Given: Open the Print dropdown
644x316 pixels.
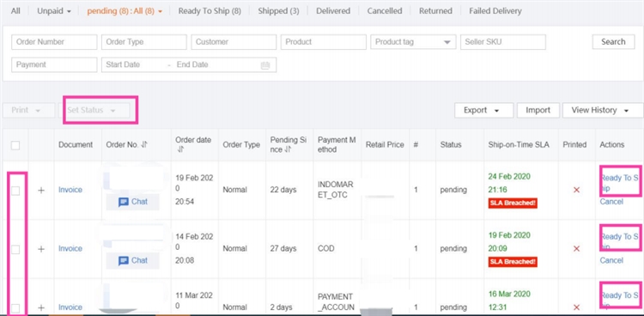Looking at the screenshot, I should (28, 111).
